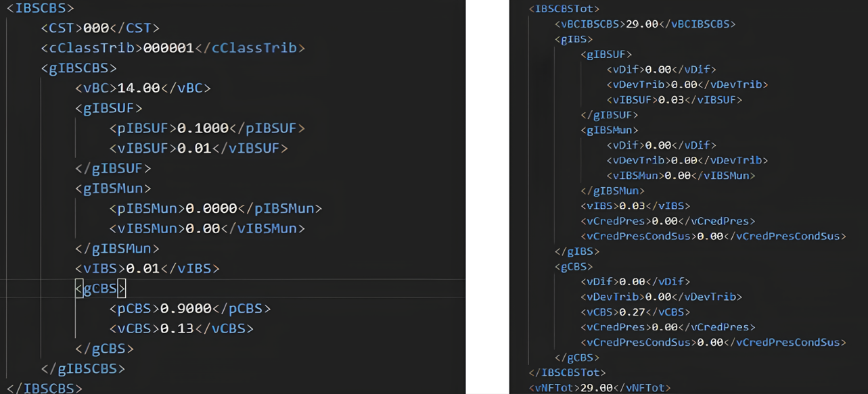Viewport: 868px width, 394px height.
Task: Click the vBCIBSCBS value 29.00
Action: click(x=641, y=24)
